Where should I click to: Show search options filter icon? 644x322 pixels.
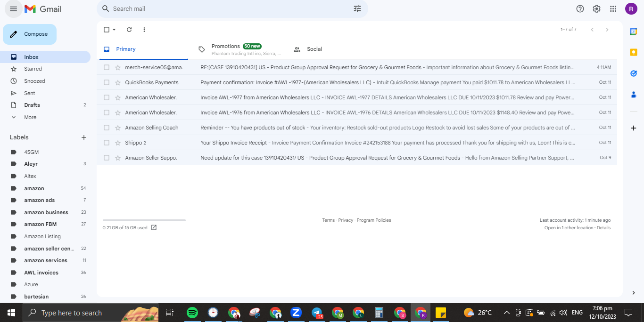(357, 8)
